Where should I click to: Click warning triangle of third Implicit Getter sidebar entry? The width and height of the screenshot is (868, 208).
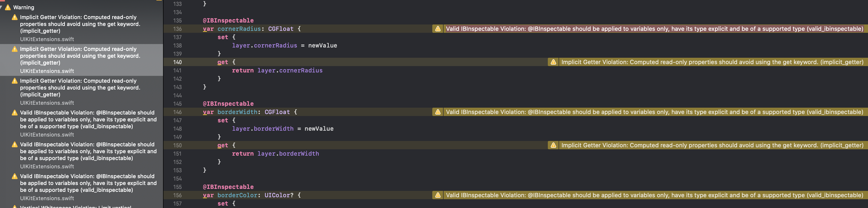[x=14, y=81]
